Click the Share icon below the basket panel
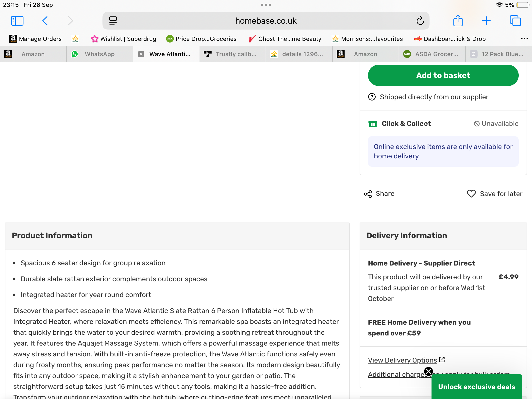This screenshot has width=532, height=399. point(368,194)
